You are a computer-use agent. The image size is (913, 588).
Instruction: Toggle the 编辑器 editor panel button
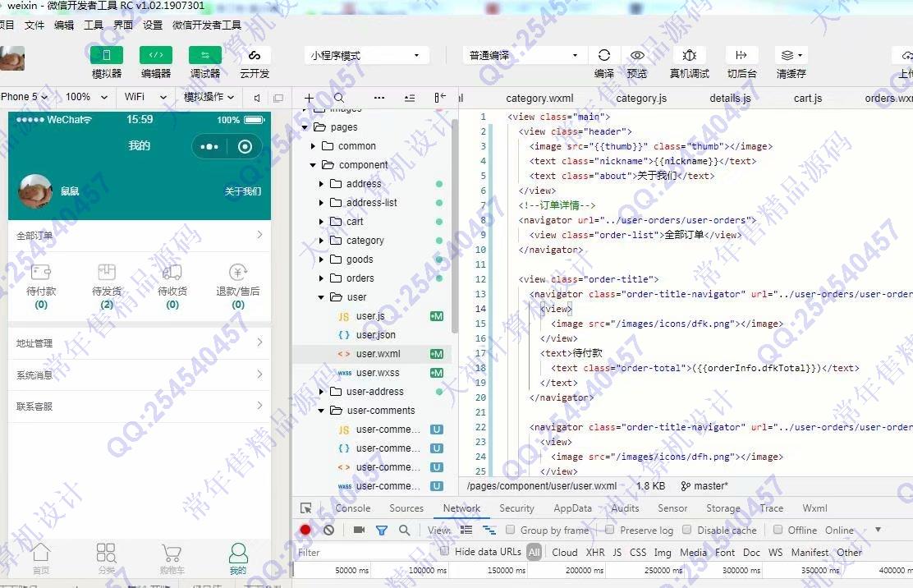pyautogui.click(x=156, y=55)
